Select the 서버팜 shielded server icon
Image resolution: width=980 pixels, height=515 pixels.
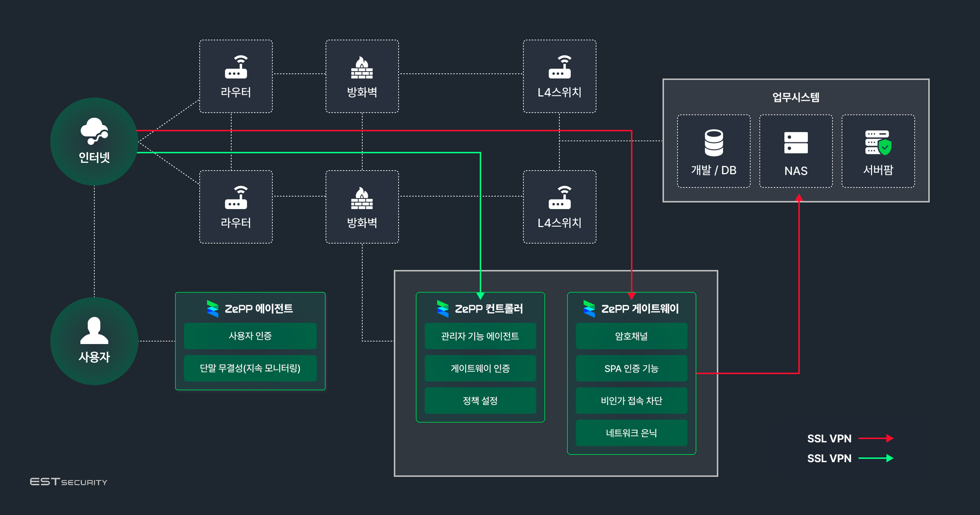[878, 143]
